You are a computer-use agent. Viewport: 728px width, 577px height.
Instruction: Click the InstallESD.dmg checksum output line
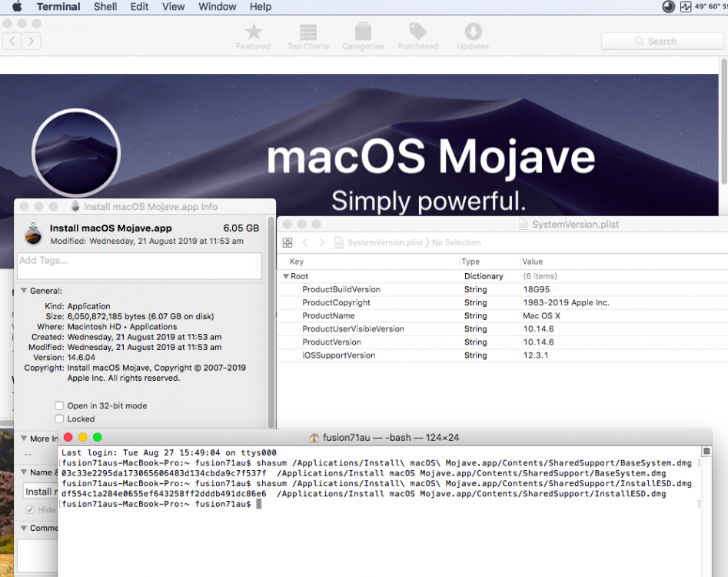[x=364, y=494]
